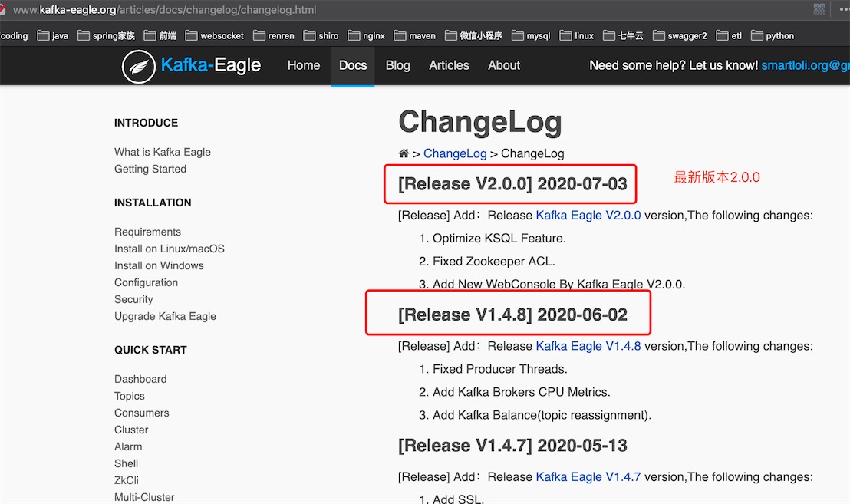This screenshot has width=850, height=504.
Task: Open the nginx bookmarks folder
Action: pyautogui.click(x=367, y=36)
